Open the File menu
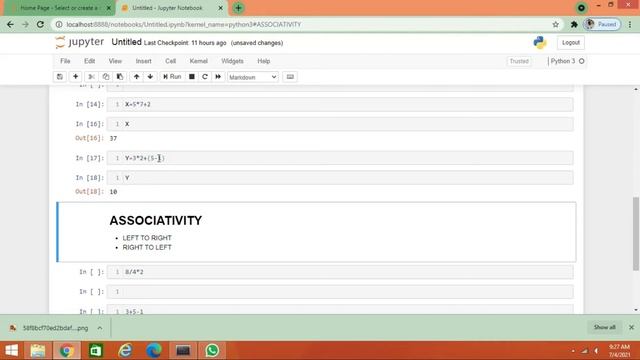This screenshot has height=360, width=640. click(x=65, y=61)
